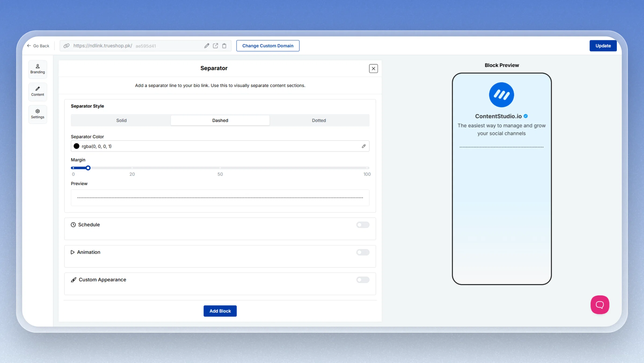Open the Content sidebar section

coord(38,92)
